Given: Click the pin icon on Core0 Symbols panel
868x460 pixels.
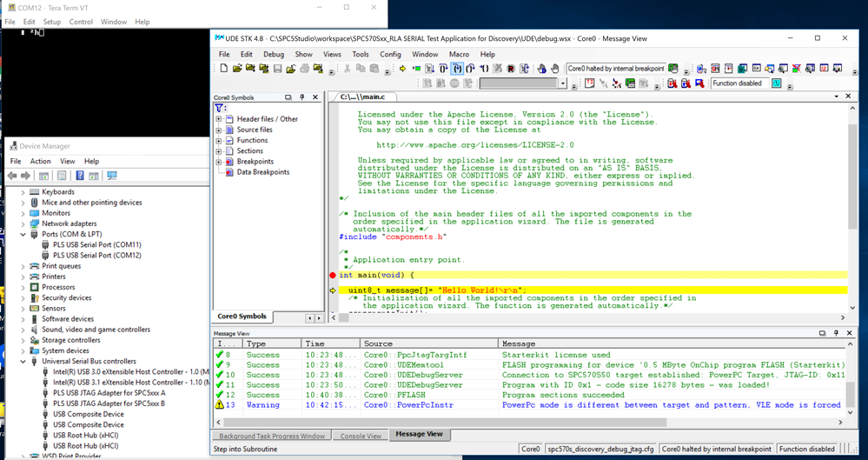Looking at the screenshot, I should click(301, 97).
